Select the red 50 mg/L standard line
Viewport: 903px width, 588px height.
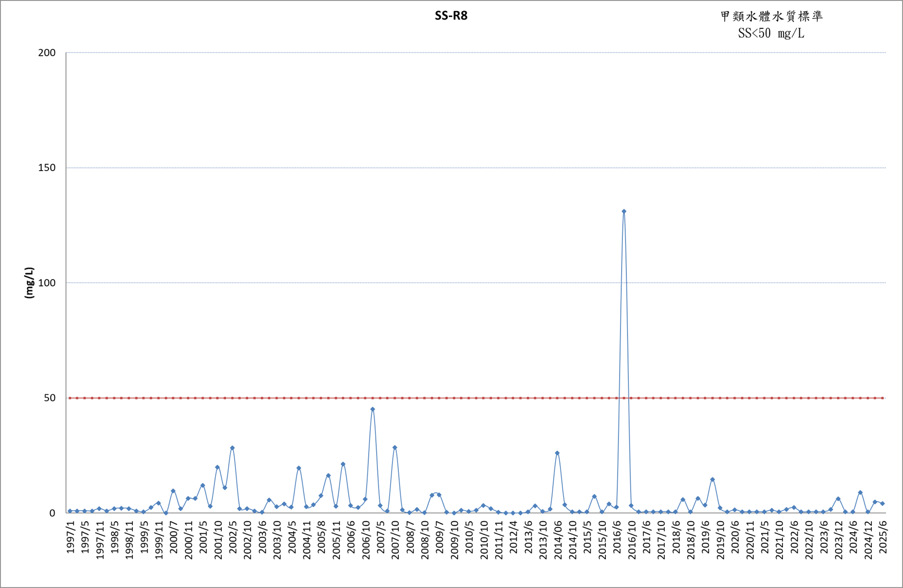(x=477, y=398)
